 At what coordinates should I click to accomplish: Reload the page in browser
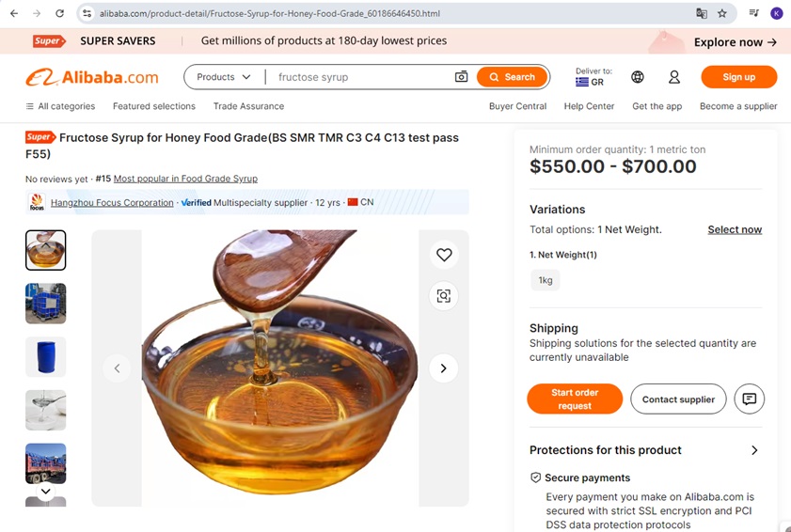pyautogui.click(x=60, y=14)
